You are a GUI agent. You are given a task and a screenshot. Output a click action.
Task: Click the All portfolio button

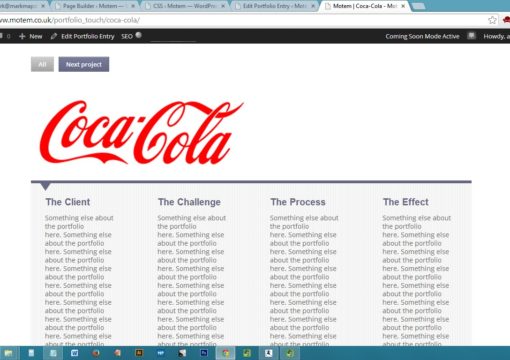(x=42, y=64)
